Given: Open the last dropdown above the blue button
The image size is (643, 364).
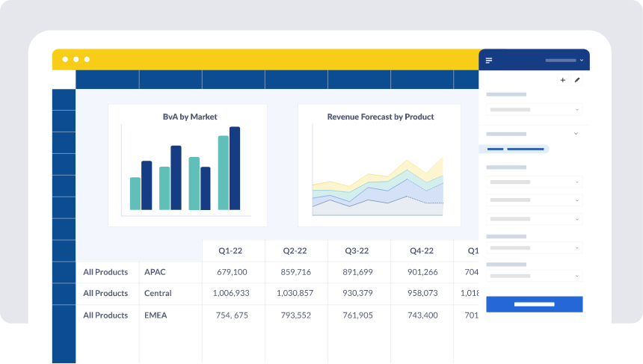Looking at the screenshot, I should (x=535, y=276).
